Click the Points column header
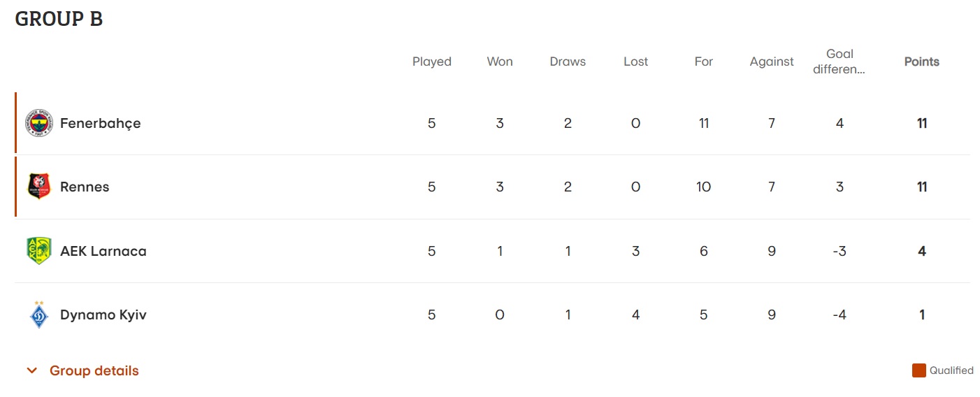Viewport: 980px width, 397px height. 921,62
